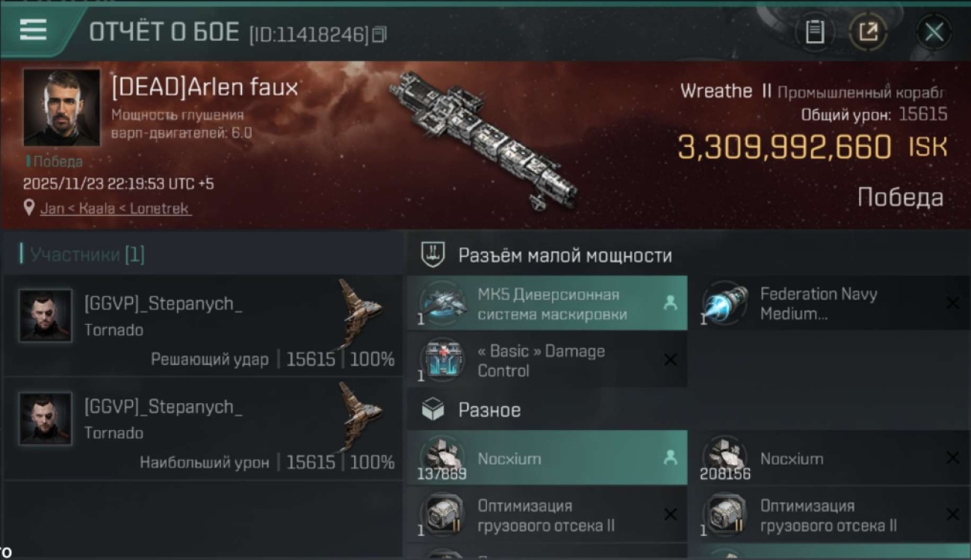The width and height of the screenshot is (971, 560).
Task: Click the Basic Damage Control module icon
Action: (x=442, y=361)
